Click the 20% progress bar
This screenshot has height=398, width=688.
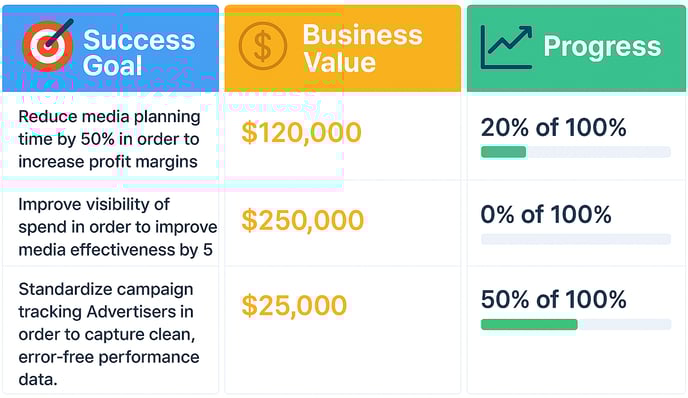pos(576,152)
